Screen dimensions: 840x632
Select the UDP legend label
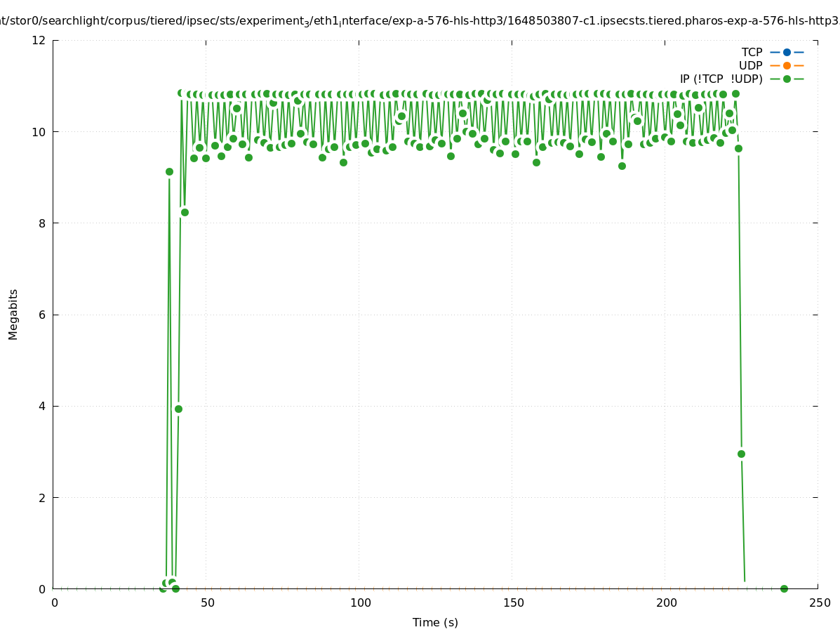tap(750, 65)
